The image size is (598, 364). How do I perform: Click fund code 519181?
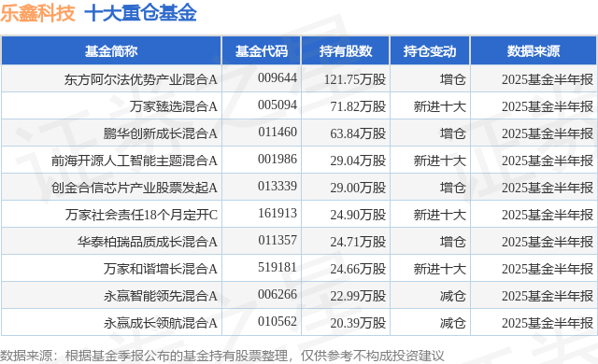point(278,268)
